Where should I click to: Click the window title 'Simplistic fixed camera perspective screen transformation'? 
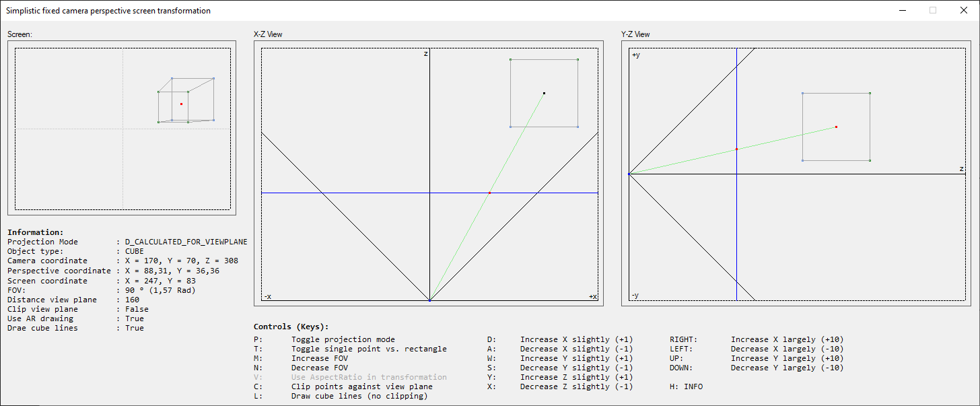[108, 11]
